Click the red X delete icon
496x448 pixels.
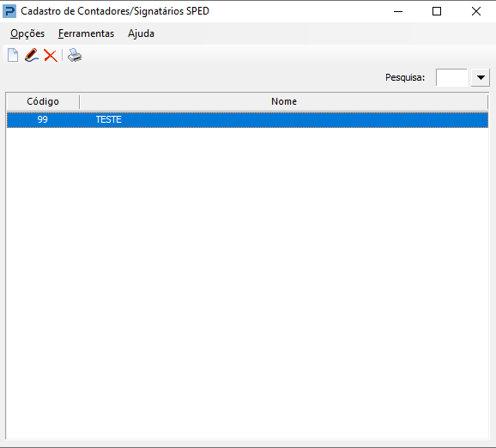point(51,56)
